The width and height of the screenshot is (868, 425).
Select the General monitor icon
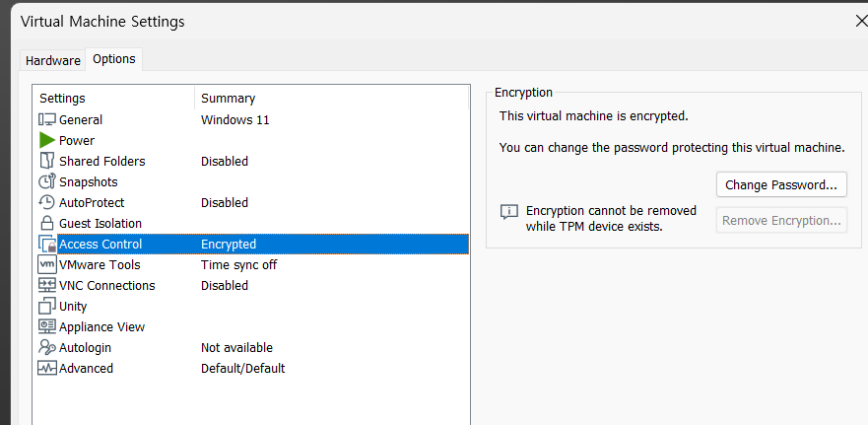pyautogui.click(x=47, y=119)
